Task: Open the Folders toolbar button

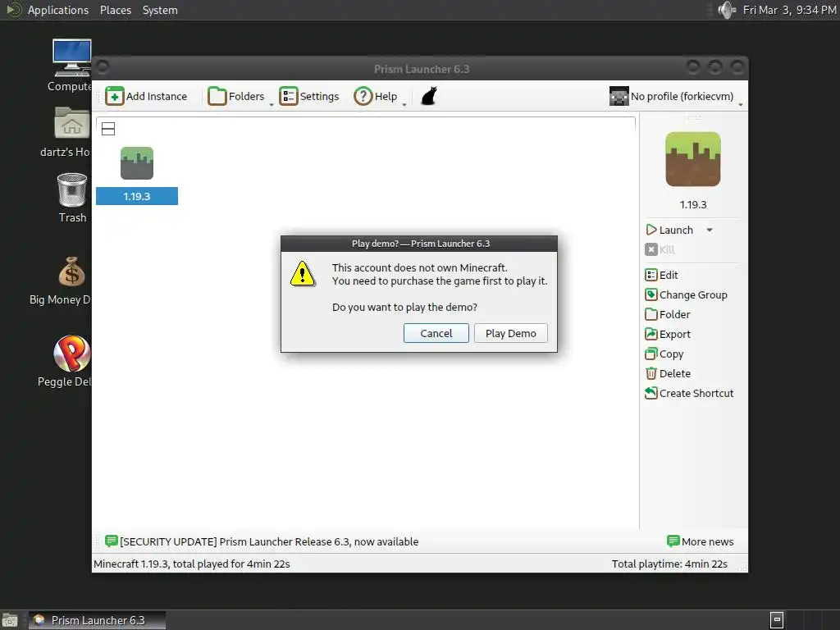Action: pos(236,97)
